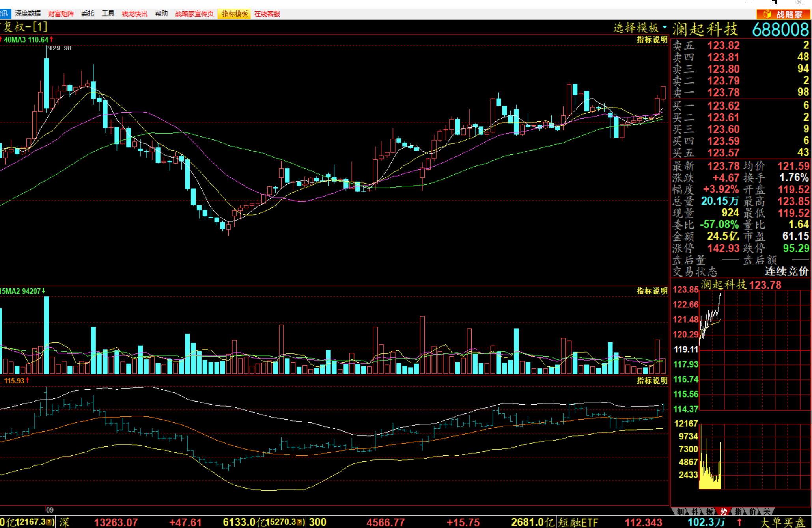Click the stock code 688008

[780, 30]
